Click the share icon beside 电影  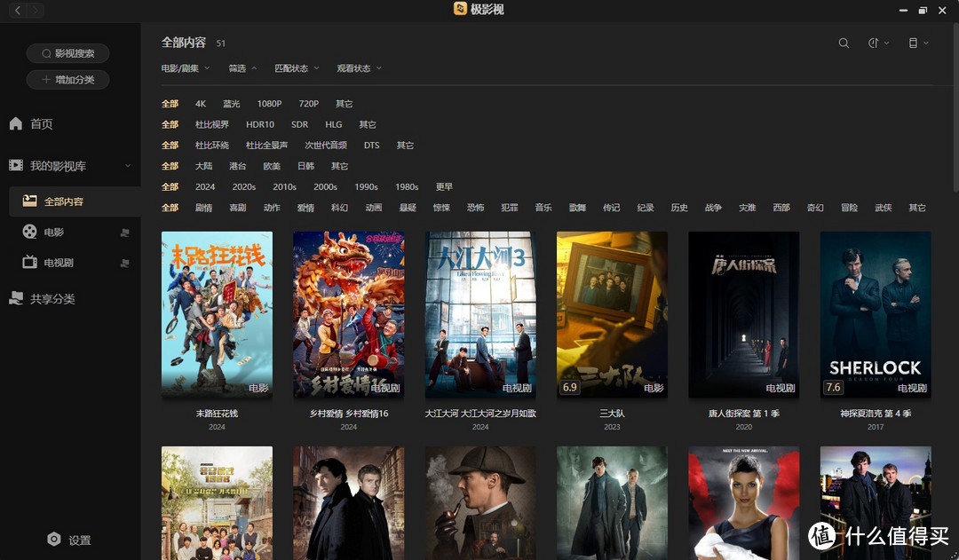point(124,233)
